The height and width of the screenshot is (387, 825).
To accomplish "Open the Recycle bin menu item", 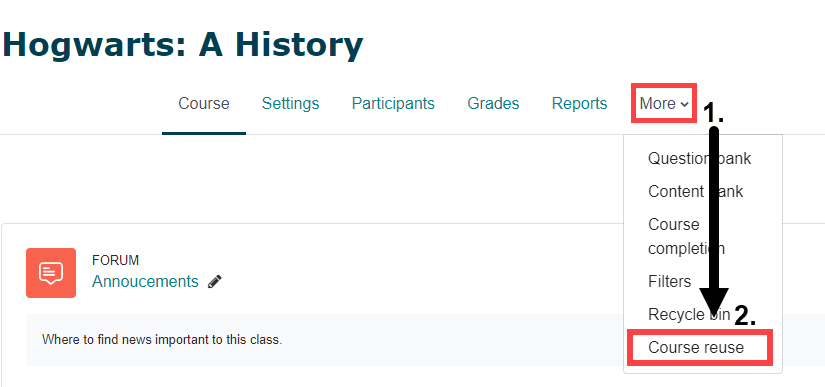I will [x=689, y=314].
